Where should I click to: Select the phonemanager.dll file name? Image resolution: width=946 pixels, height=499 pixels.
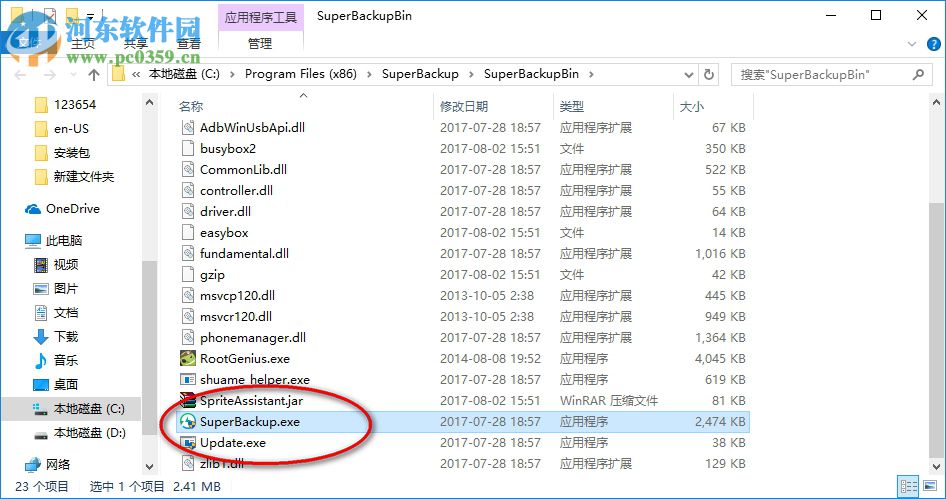[x=253, y=338]
